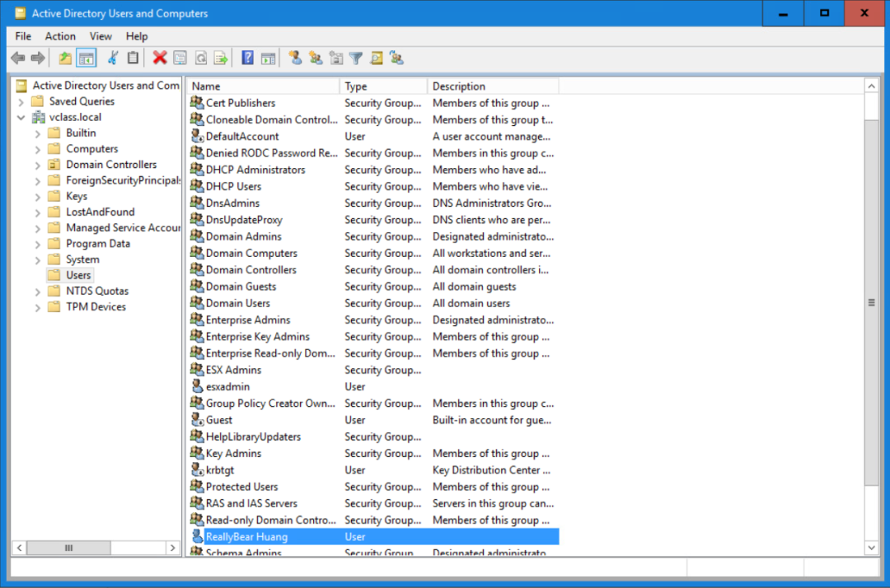This screenshot has height=588, width=890.
Task: Click the red X Delete icon
Action: point(160,58)
